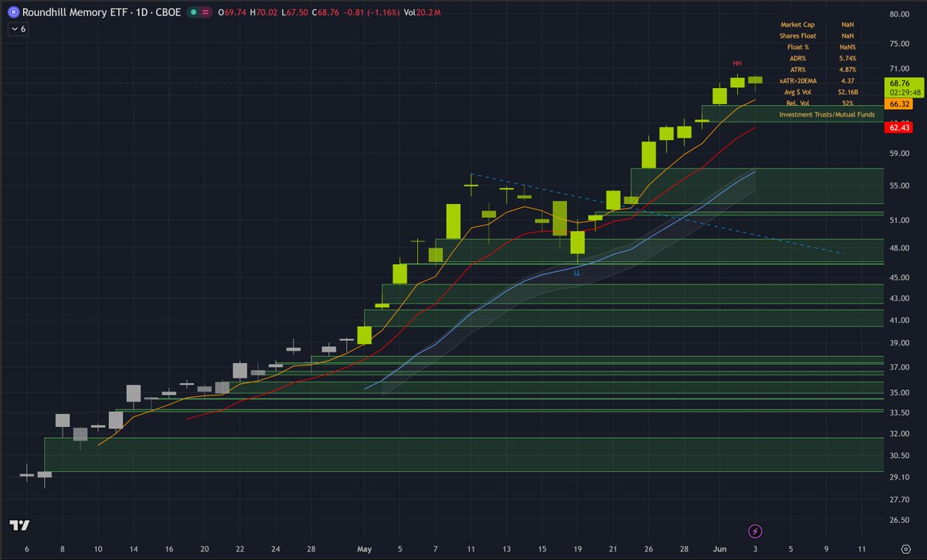The image size is (927, 560).
Task: Click the LL label below the May 19 candle
Action: tap(577, 272)
